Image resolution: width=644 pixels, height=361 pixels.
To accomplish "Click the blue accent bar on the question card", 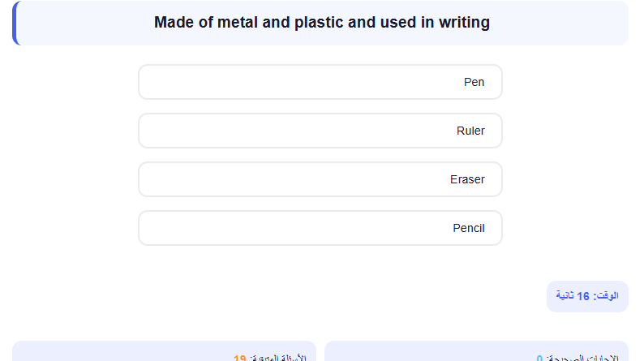I will coord(15,23).
